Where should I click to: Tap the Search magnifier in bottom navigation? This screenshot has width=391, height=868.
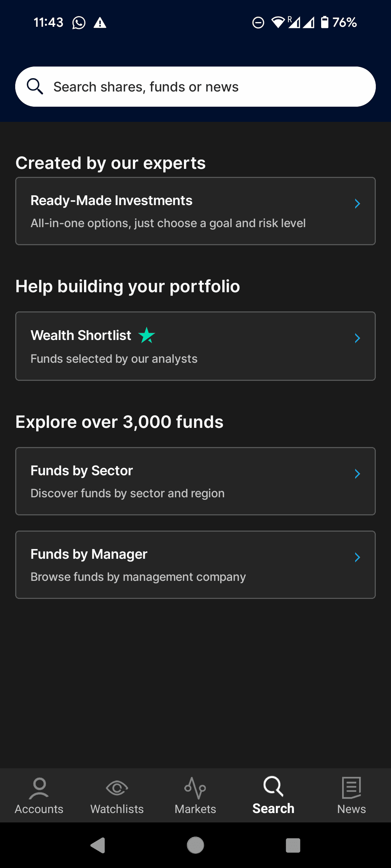click(273, 786)
